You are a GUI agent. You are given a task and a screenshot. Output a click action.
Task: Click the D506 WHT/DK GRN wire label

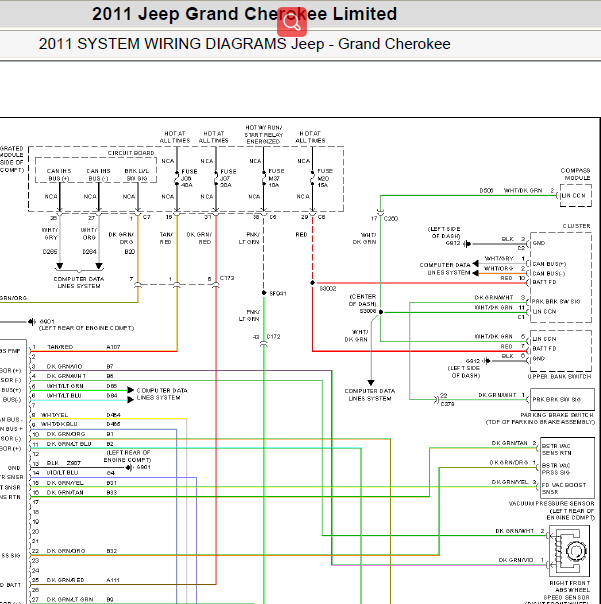pos(511,191)
